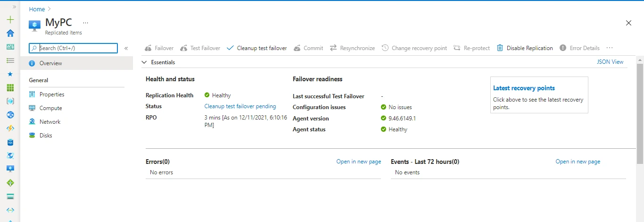Open Events in new page link
Image resolution: width=644 pixels, height=222 pixels.
point(578,162)
